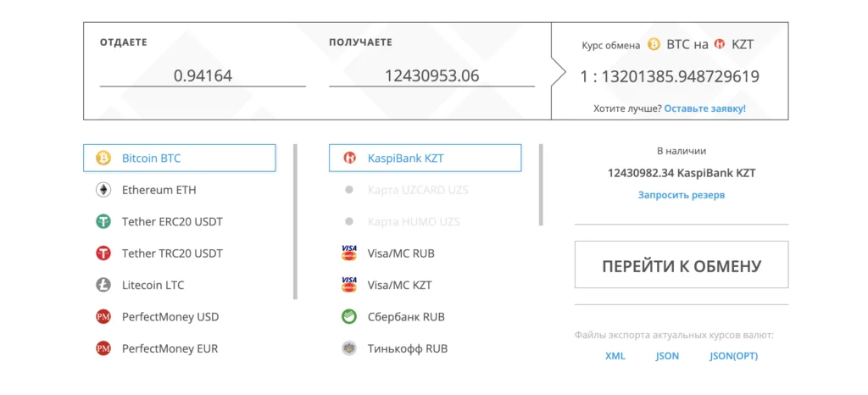This screenshot has height=395, width=868.
Task: Click the Получаете amount field 12430953.06
Action: pyautogui.click(x=431, y=75)
